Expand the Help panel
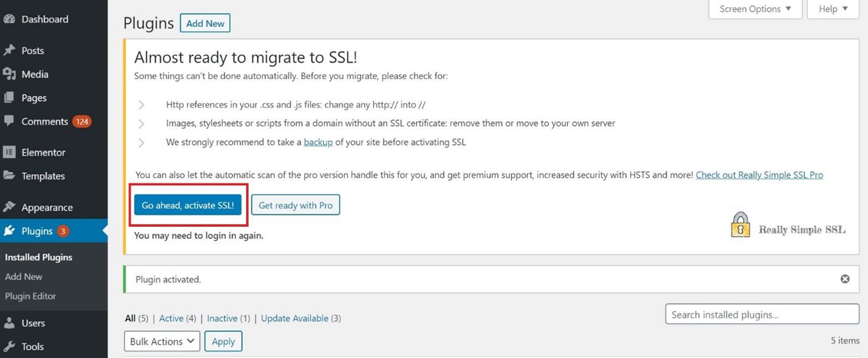The image size is (868, 358). click(833, 9)
